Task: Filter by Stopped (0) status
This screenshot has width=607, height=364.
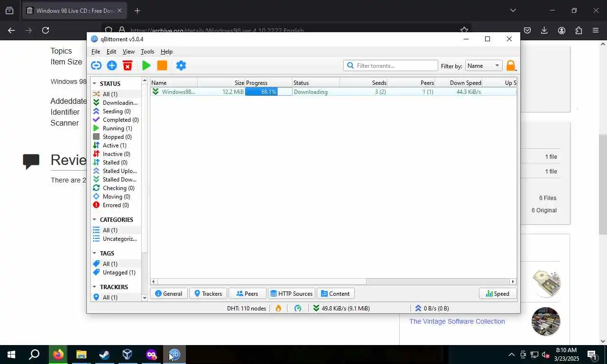Action: pos(116,137)
